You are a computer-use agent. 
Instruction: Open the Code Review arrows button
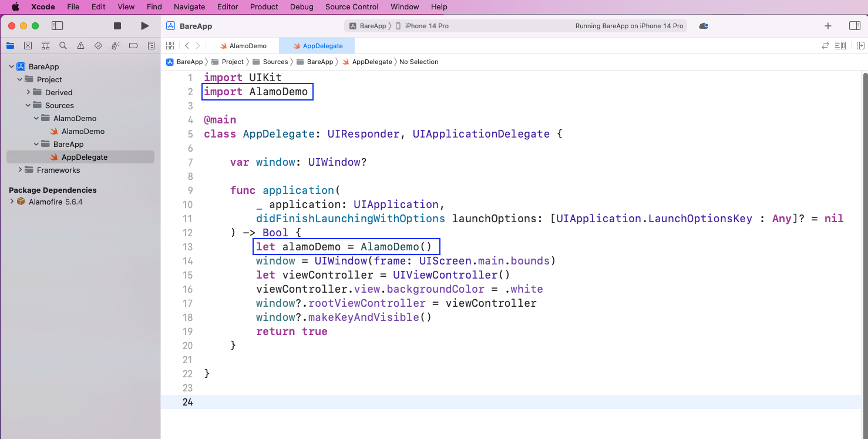click(x=825, y=45)
